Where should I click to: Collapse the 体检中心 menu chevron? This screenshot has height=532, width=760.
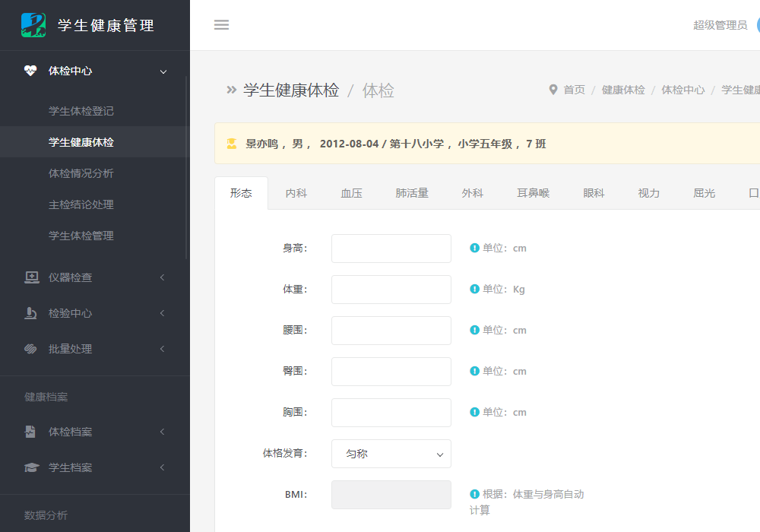point(163,71)
